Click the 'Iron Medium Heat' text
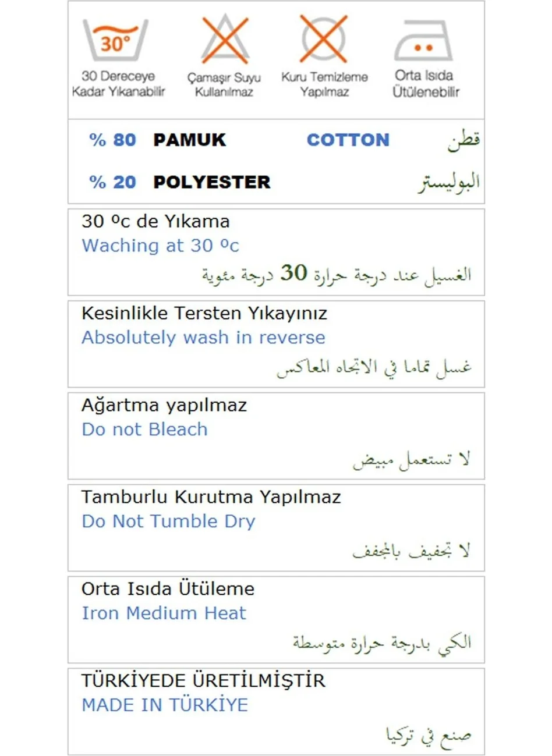The width and height of the screenshot is (552, 756). point(164,613)
